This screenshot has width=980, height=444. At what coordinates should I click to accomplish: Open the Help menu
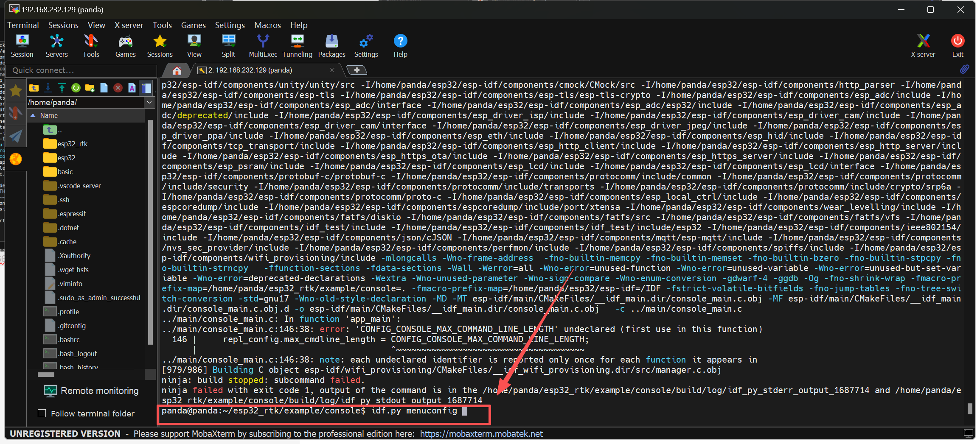pos(299,25)
